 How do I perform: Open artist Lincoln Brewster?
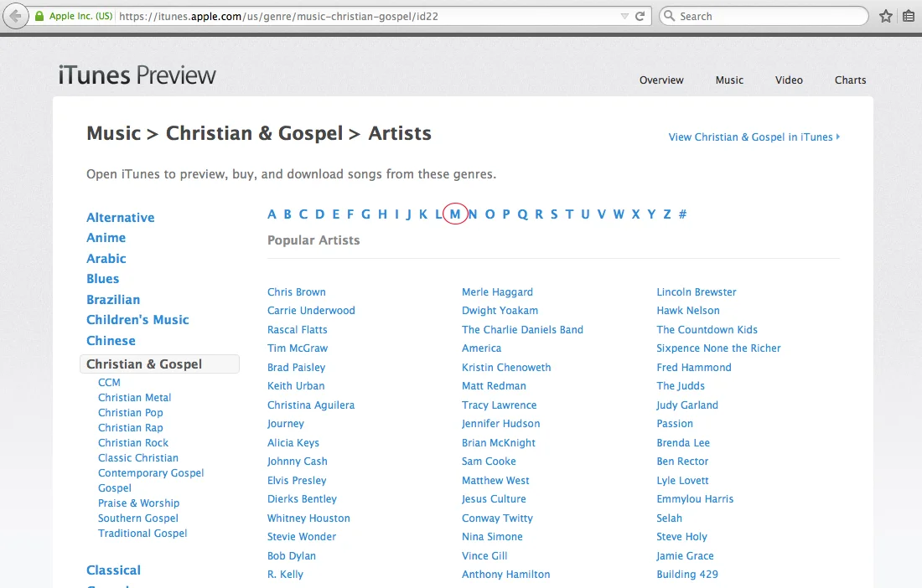coord(697,292)
